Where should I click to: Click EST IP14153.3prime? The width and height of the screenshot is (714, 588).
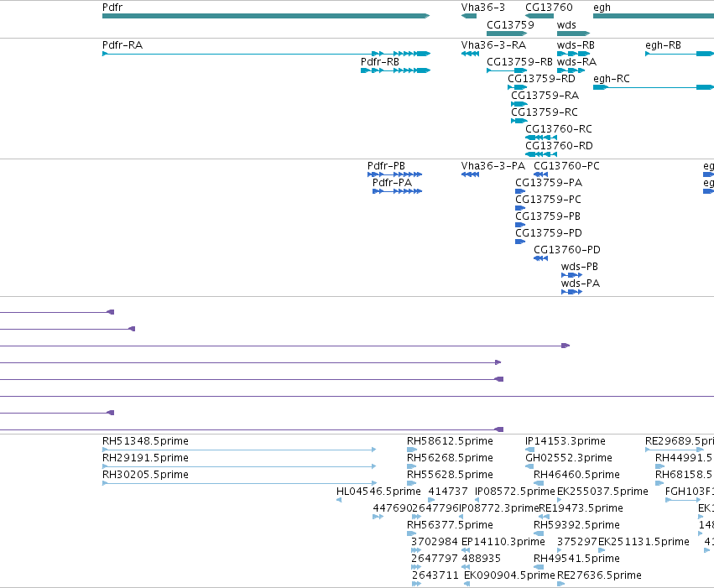click(529, 450)
